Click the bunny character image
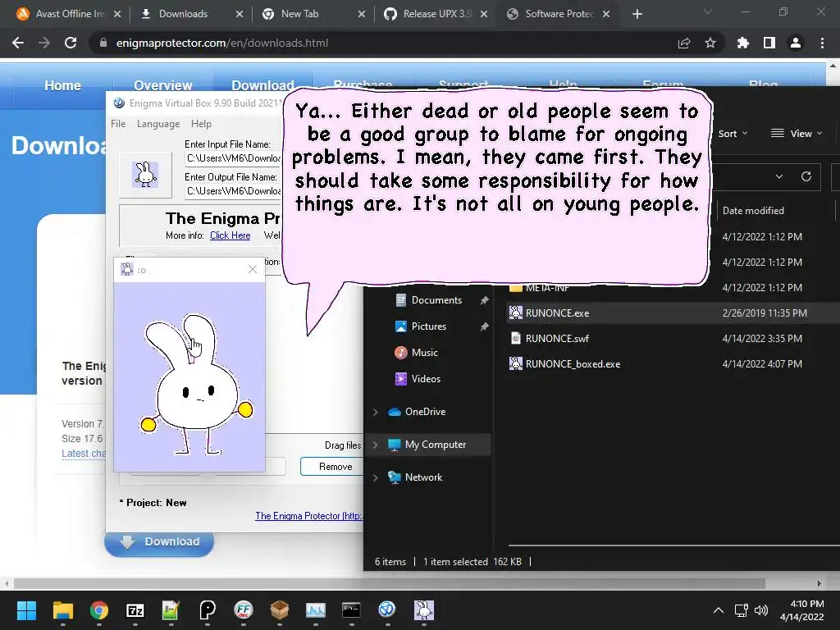 click(x=195, y=385)
